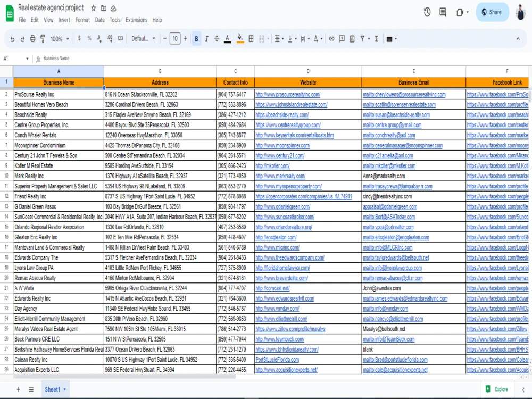Decrease font size with the minus button
532x399 pixels.
[165, 39]
